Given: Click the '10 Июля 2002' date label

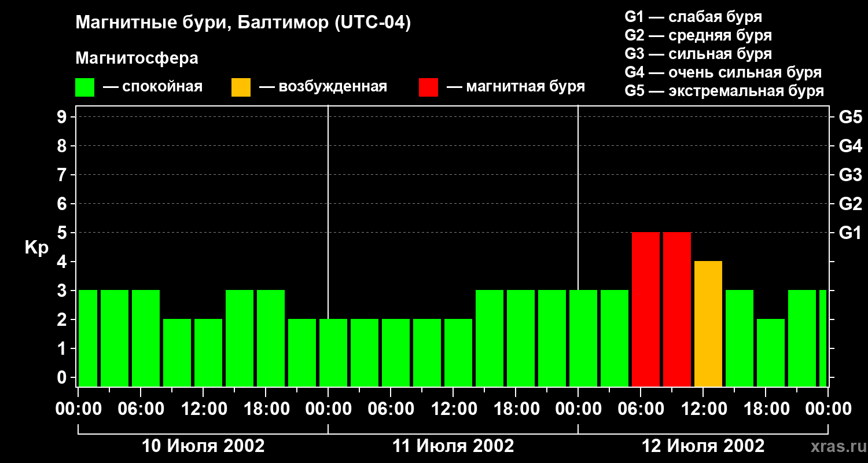Looking at the screenshot, I should coord(203,446).
